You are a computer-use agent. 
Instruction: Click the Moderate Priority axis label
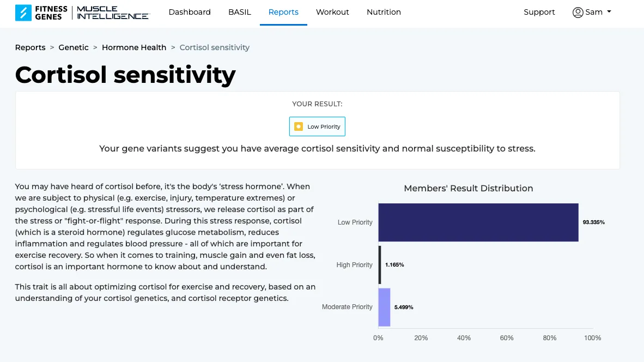tap(347, 307)
